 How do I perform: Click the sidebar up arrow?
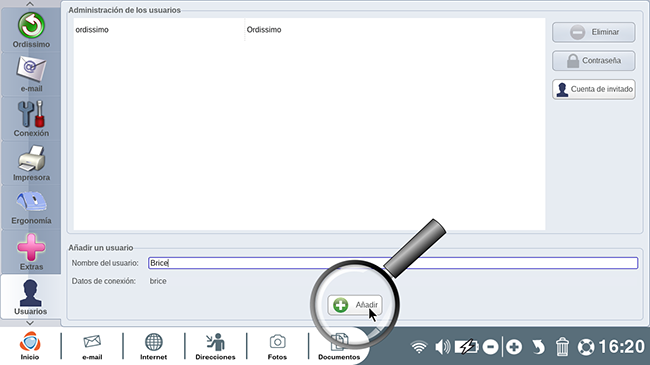coord(30,4)
